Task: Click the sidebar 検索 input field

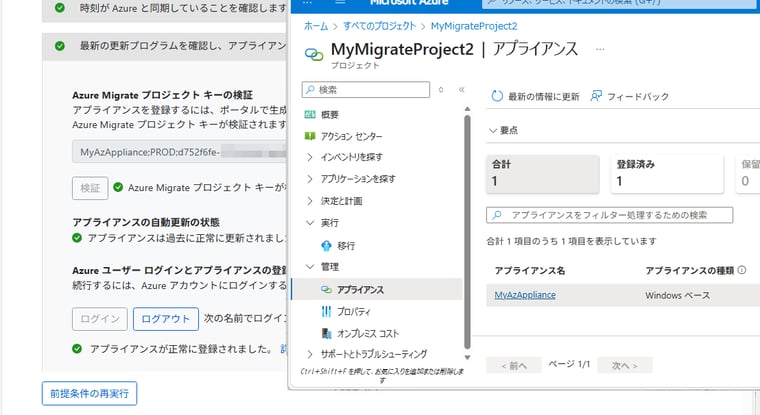Action: tap(366, 90)
